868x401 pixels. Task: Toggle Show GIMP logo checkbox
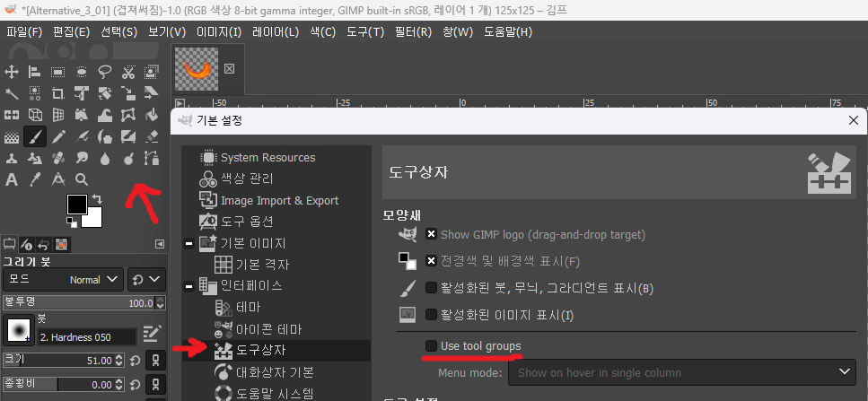(431, 234)
